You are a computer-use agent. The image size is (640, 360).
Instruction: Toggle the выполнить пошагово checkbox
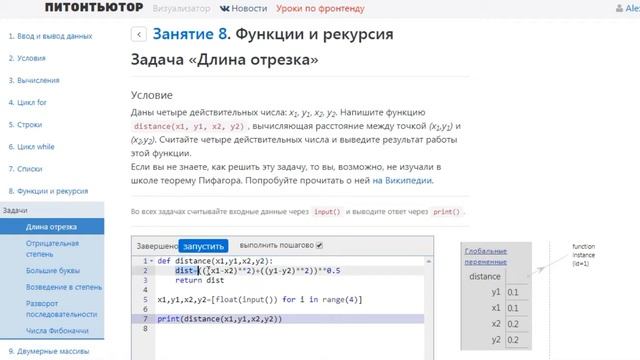click(320, 245)
